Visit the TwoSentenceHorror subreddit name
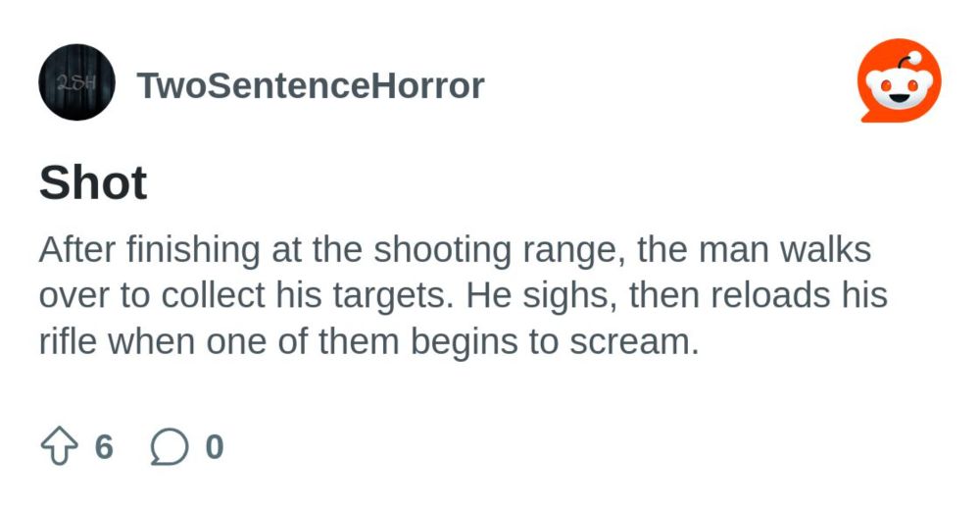The width and height of the screenshot is (980, 511). (x=311, y=85)
